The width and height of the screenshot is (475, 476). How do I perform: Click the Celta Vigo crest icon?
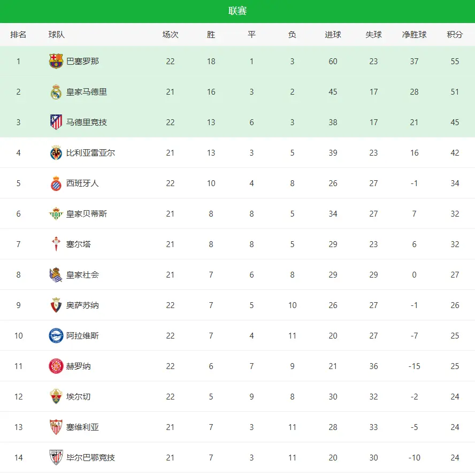click(56, 244)
